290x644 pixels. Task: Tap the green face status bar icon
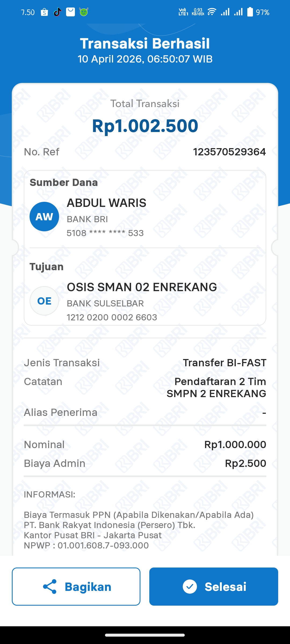tap(84, 12)
